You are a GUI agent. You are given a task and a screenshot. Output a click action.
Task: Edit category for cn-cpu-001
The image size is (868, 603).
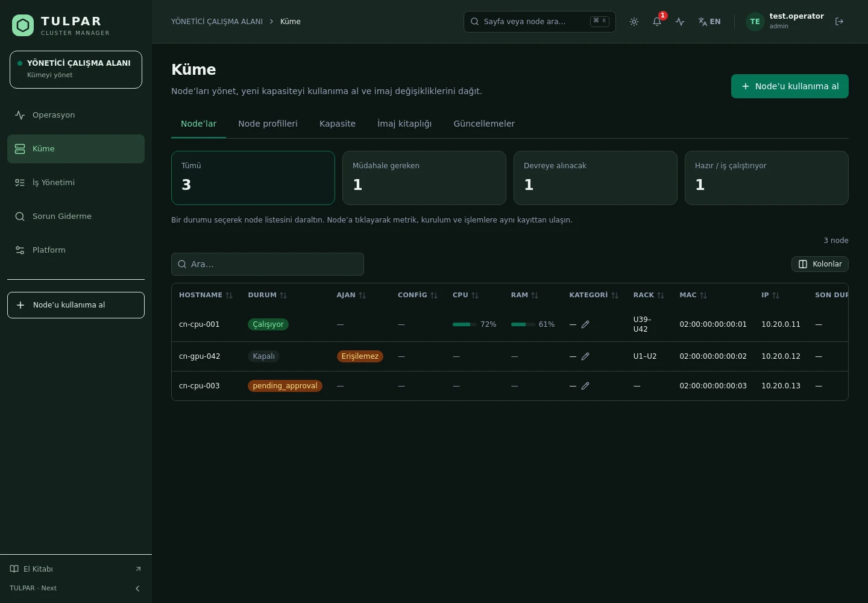click(x=585, y=324)
